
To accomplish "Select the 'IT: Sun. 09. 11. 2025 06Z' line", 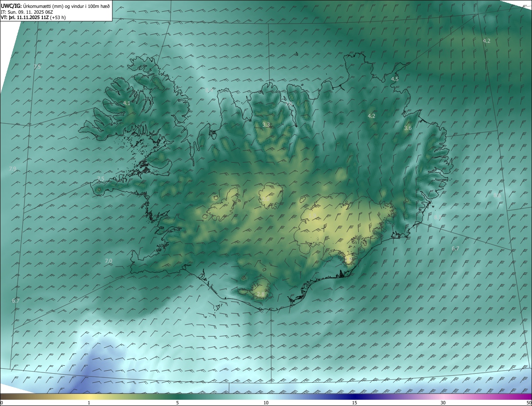I will tap(26, 12).
